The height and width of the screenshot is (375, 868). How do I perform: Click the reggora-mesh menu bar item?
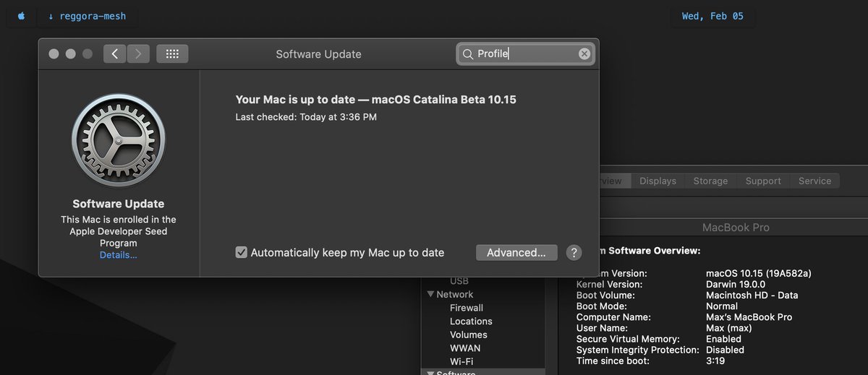tap(88, 16)
